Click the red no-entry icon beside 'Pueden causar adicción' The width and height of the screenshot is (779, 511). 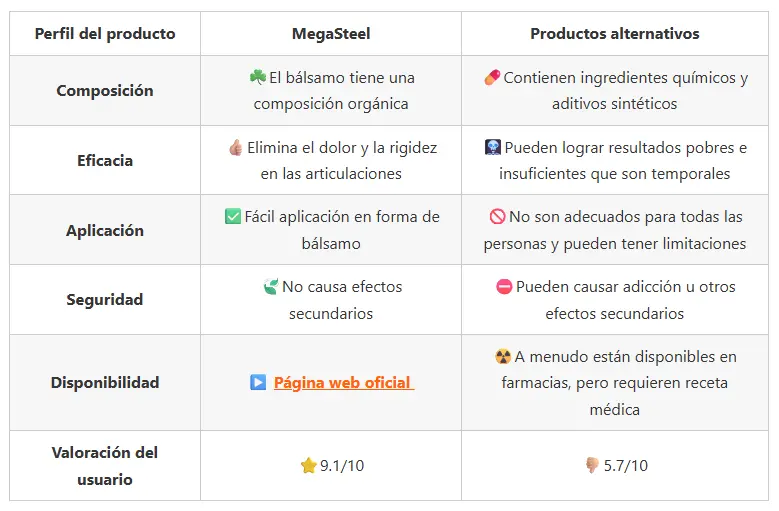point(504,286)
